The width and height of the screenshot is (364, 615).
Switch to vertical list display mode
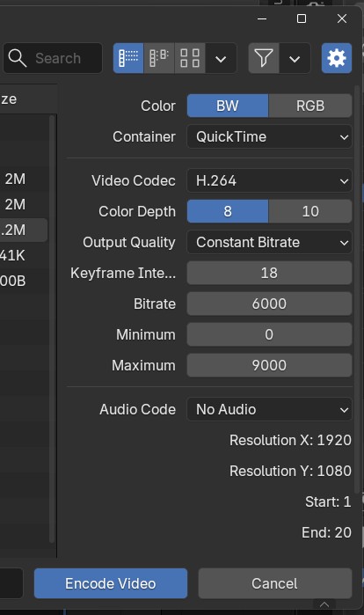(x=128, y=58)
